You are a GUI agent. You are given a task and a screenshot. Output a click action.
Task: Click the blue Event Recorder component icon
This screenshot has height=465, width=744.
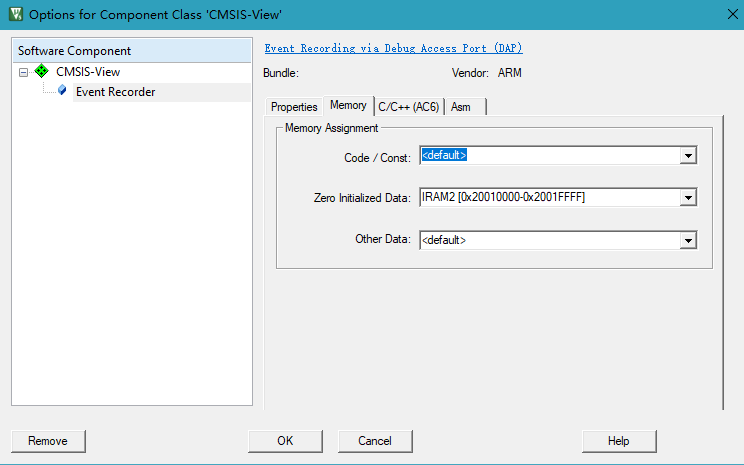click(62, 91)
